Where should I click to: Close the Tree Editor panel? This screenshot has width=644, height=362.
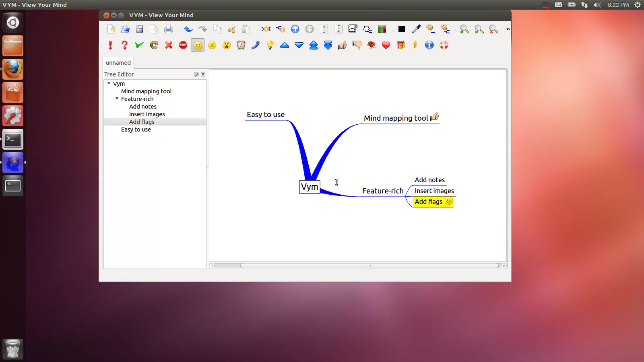tap(203, 74)
